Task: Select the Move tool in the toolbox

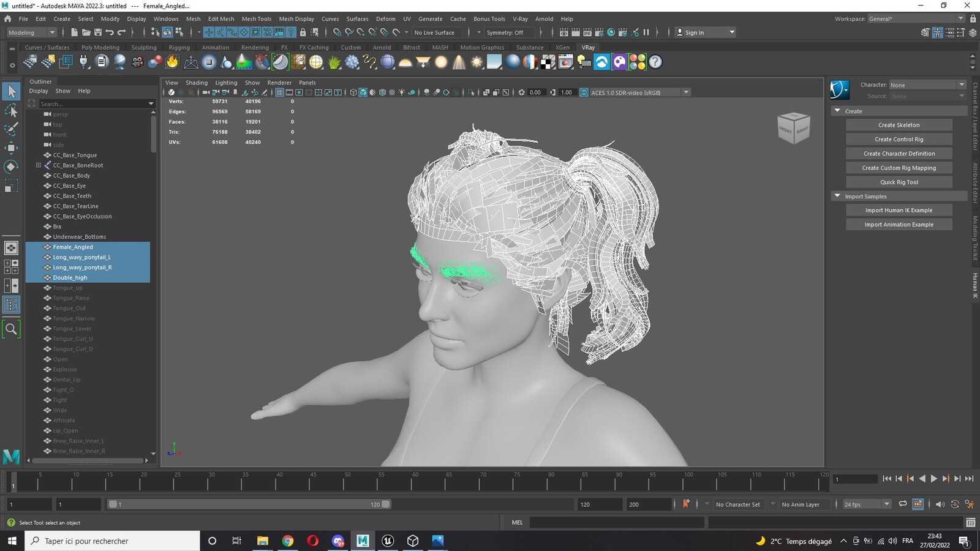Action: click(11, 148)
